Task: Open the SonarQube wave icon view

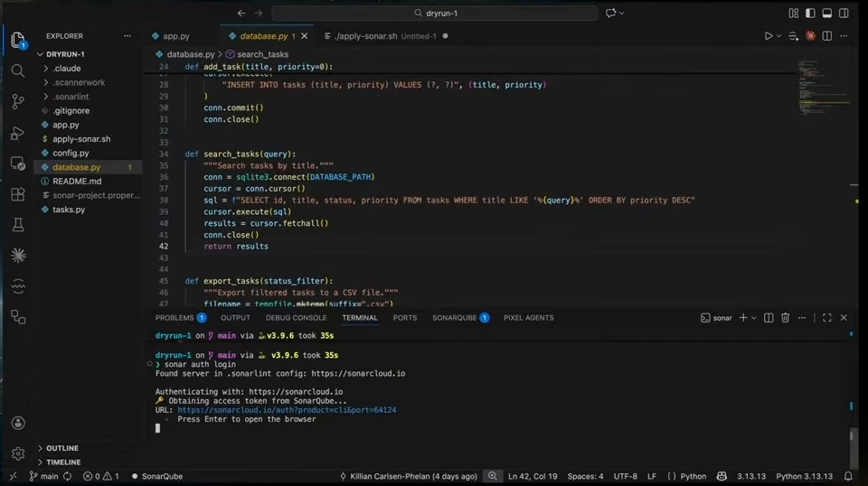Action: tap(18, 285)
